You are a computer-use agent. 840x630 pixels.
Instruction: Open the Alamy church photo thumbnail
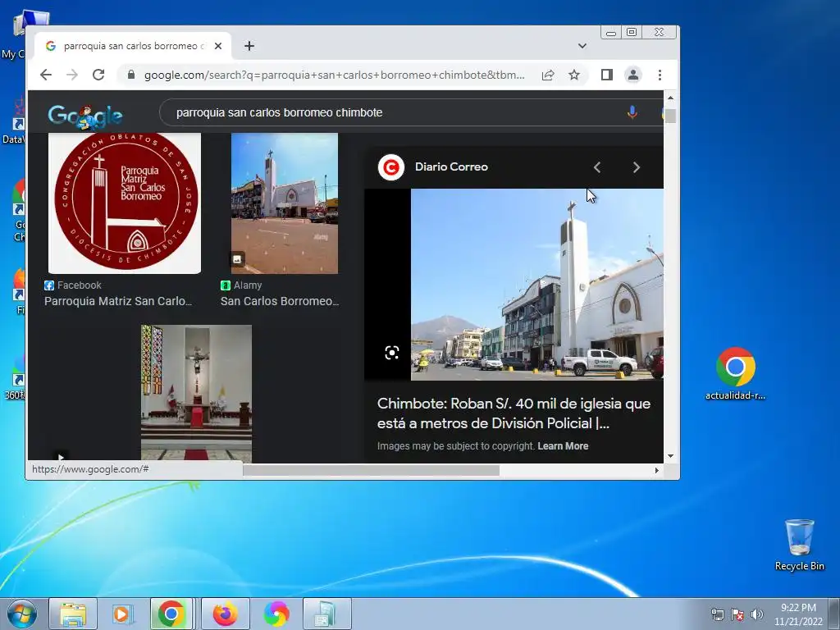(285, 203)
